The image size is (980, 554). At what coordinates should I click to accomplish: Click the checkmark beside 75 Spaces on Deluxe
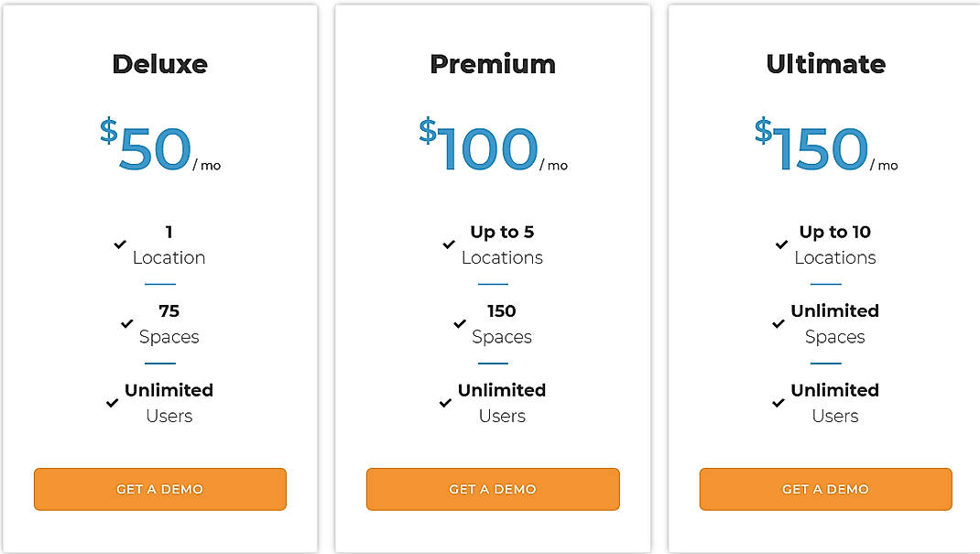click(x=128, y=323)
